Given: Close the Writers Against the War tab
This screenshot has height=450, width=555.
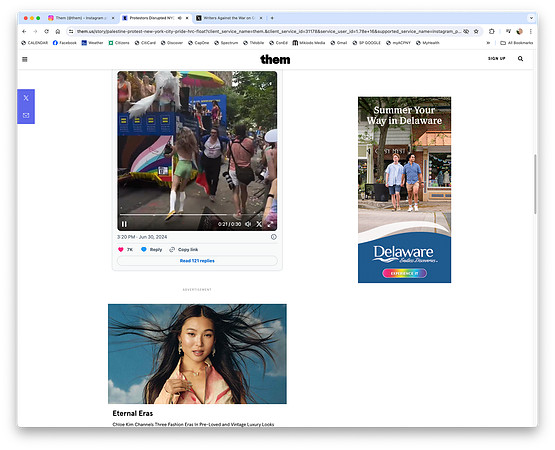Looking at the screenshot, I should pos(261,18).
